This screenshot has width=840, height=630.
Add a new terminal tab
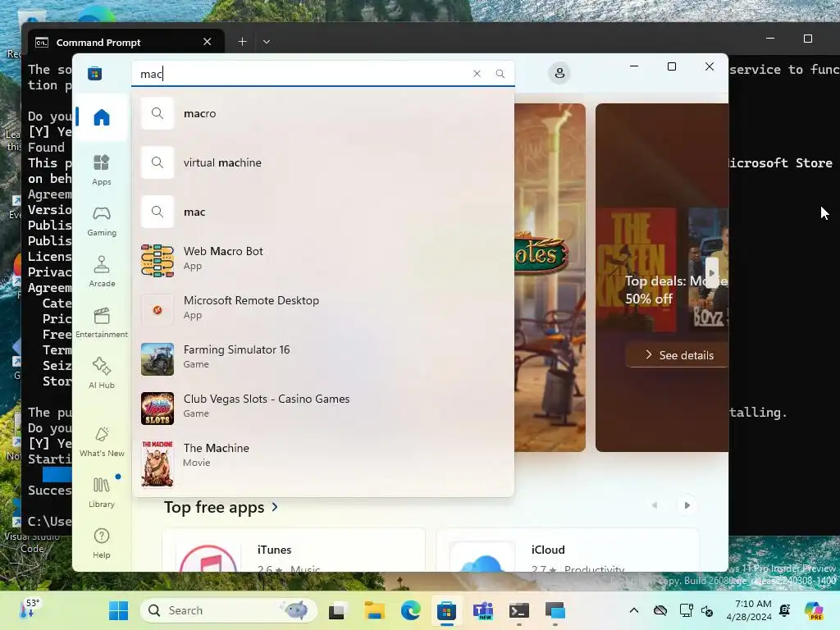[x=242, y=41]
